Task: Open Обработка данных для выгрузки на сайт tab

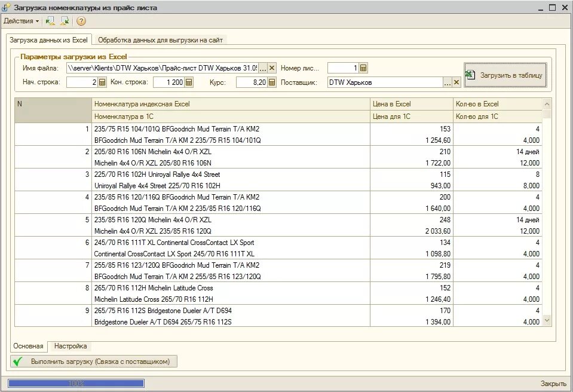Action: [x=160, y=40]
